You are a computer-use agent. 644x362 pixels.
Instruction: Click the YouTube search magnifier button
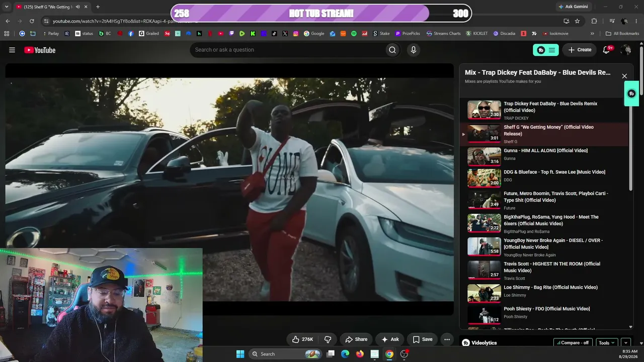coord(392,50)
